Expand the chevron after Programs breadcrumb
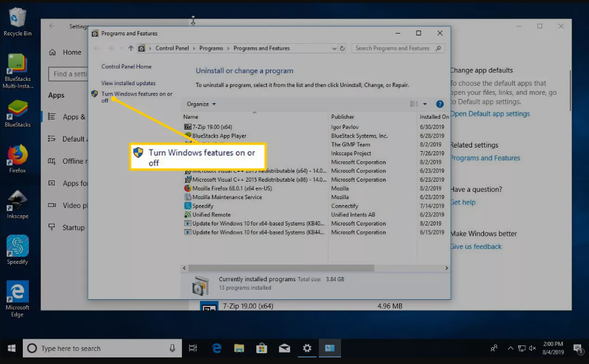Screen dimensions: 589x364 pyautogui.click(x=228, y=49)
